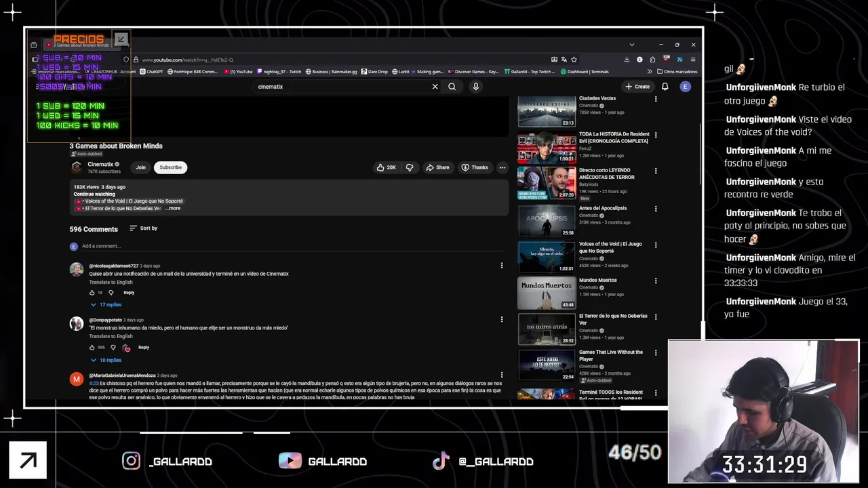Expand 10 replies under Donpaypotato's comment
This screenshot has width=868, height=488.
[106, 360]
